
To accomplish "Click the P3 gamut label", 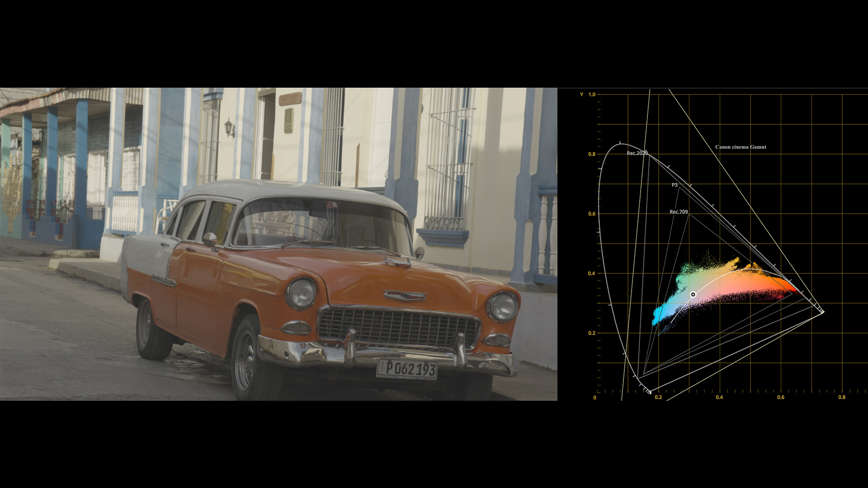I will pyautogui.click(x=675, y=185).
